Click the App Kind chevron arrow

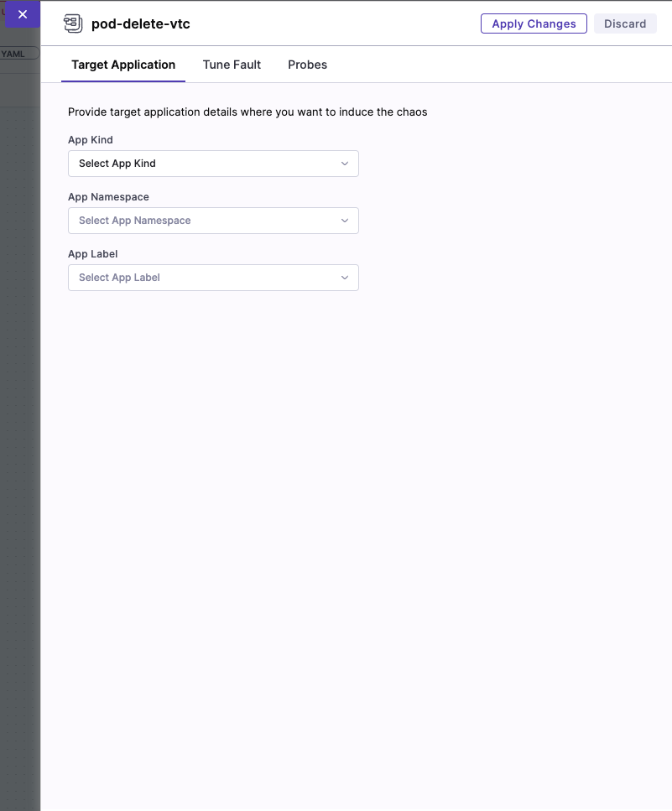(x=344, y=164)
